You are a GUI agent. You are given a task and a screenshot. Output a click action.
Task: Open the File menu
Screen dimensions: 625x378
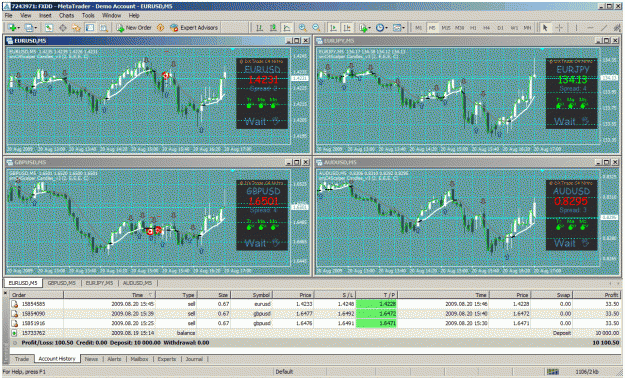(8, 16)
